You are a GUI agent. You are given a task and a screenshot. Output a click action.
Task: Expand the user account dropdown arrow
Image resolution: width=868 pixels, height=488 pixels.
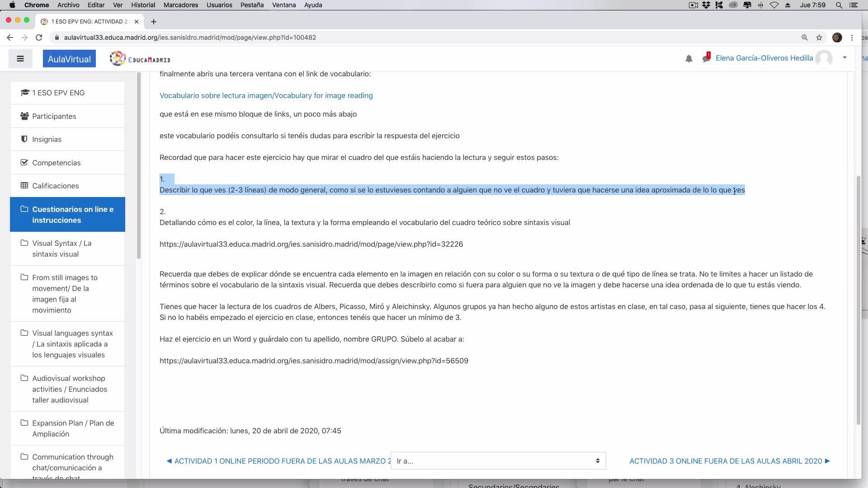coord(844,58)
